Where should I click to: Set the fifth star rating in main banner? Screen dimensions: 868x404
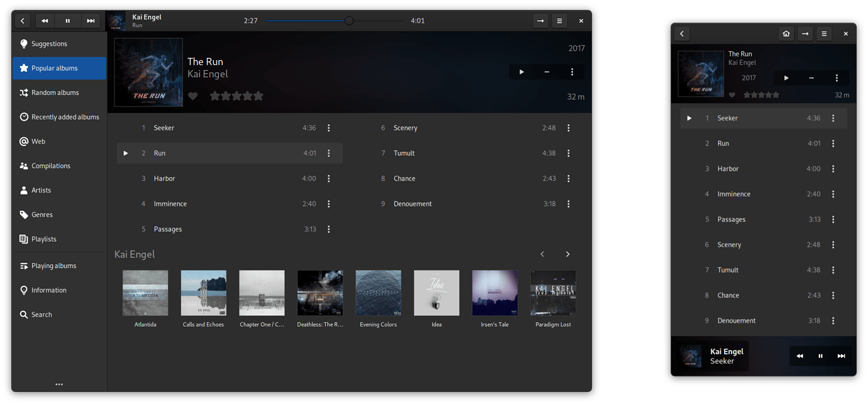pos(258,96)
